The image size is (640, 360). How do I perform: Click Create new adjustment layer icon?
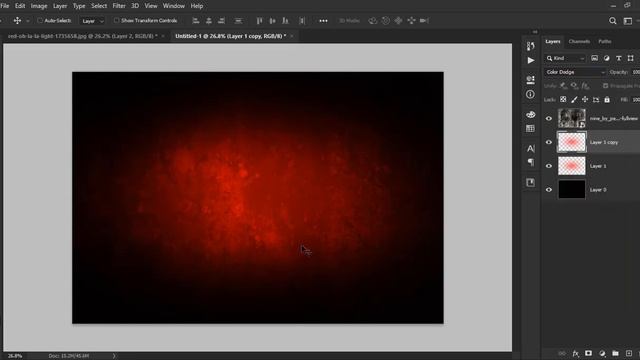point(602,353)
